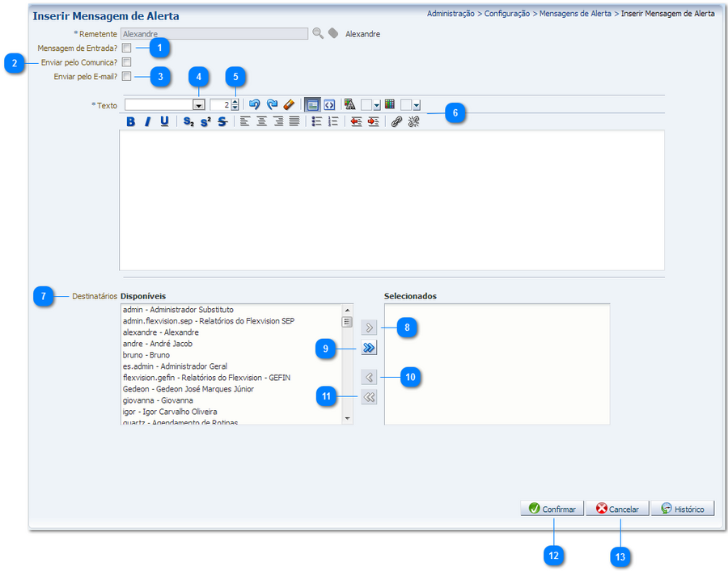Clear formatting with the eraser icon
The width and height of the screenshot is (728, 571).
click(x=289, y=104)
